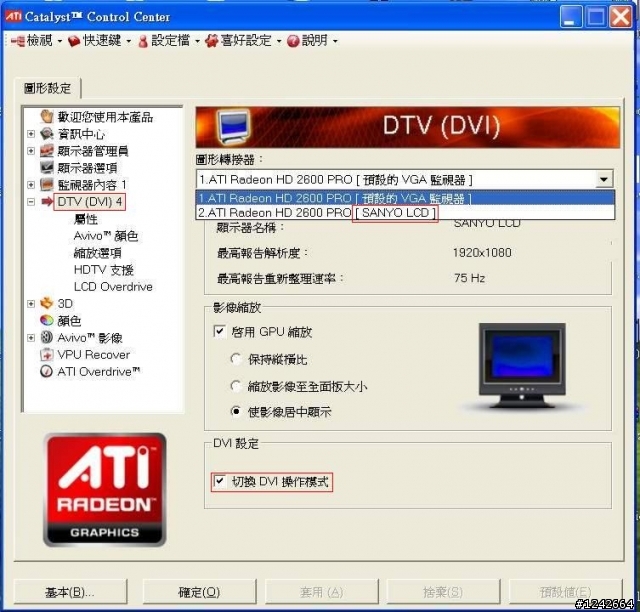This screenshot has height=612, width=640.
Task: Select 縮放影像至全面板大小 radio button
Action: 236,386
